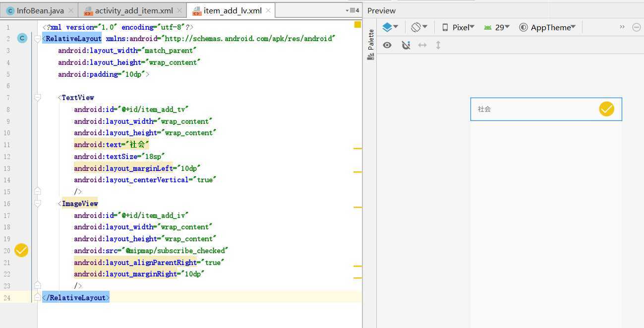Click the yellow inspection status indicator

[x=357, y=25]
